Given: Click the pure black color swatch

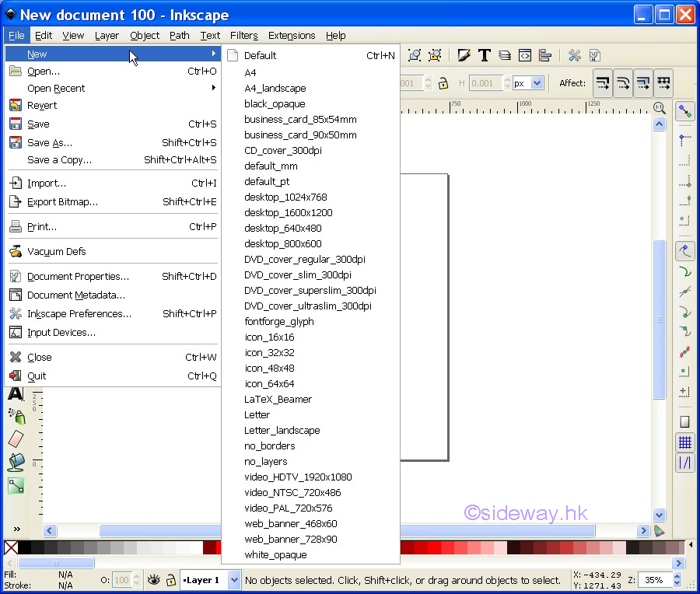Looking at the screenshot, I should 25,547.
